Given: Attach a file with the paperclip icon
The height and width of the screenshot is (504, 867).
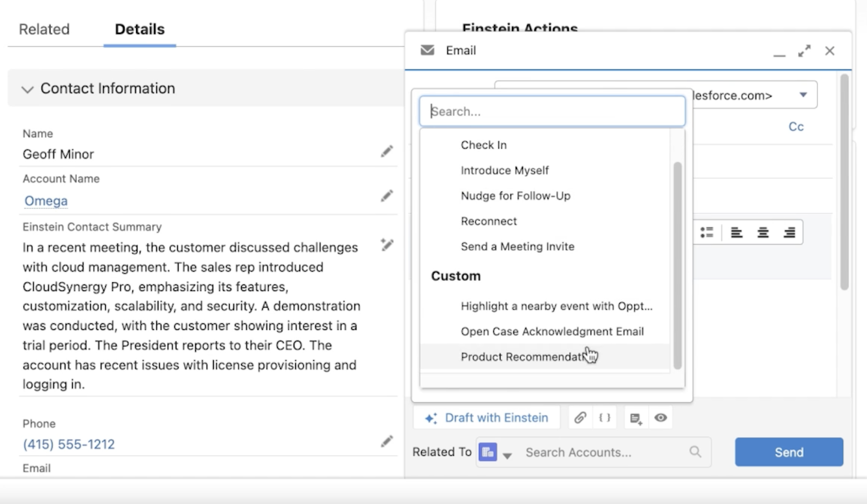Looking at the screenshot, I should tap(580, 418).
